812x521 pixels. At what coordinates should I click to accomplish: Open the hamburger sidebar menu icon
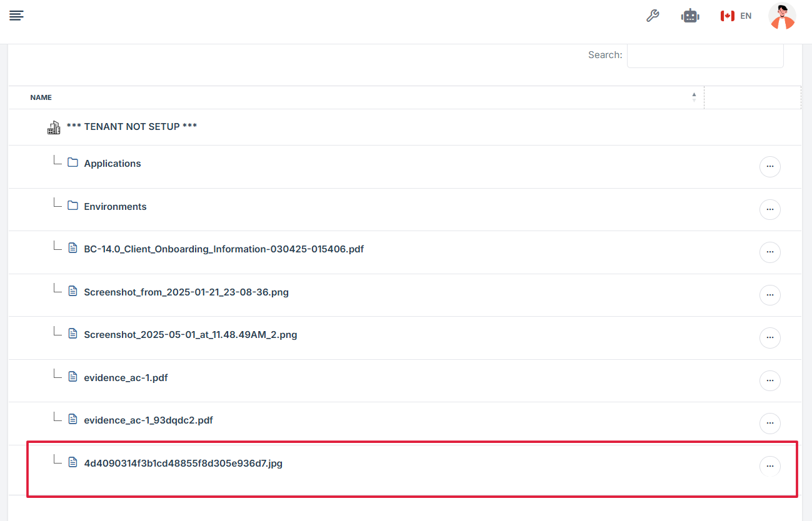tap(16, 16)
